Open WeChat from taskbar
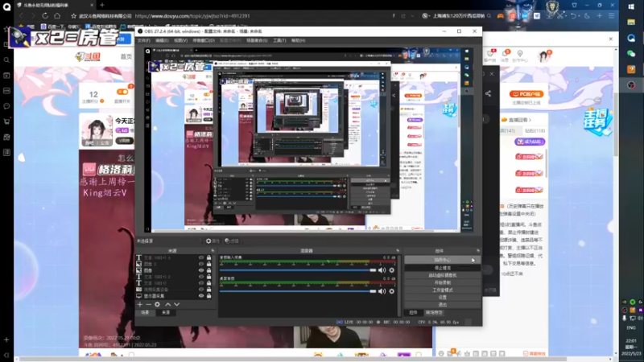 coord(631,54)
